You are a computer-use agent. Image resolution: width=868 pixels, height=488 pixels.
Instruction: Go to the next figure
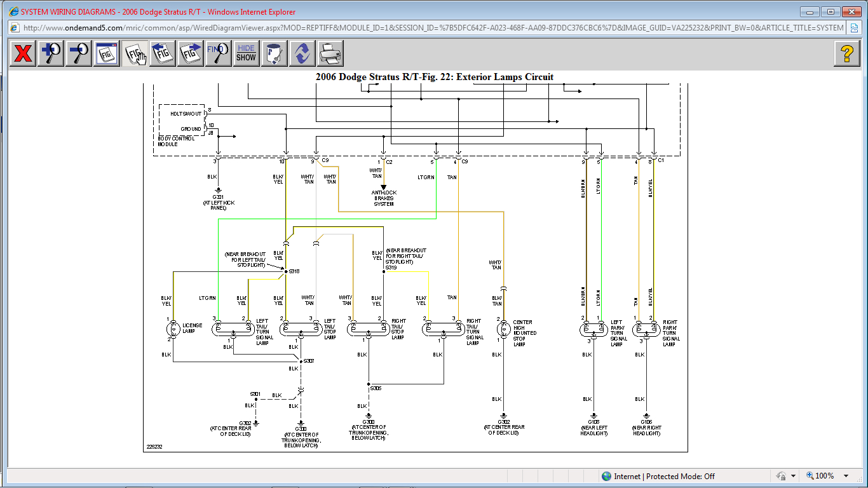pos(191,53)
